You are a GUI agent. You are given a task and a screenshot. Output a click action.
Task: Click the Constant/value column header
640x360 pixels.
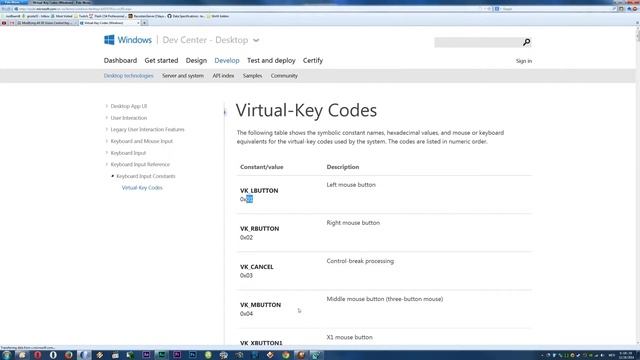pos(262,167)
